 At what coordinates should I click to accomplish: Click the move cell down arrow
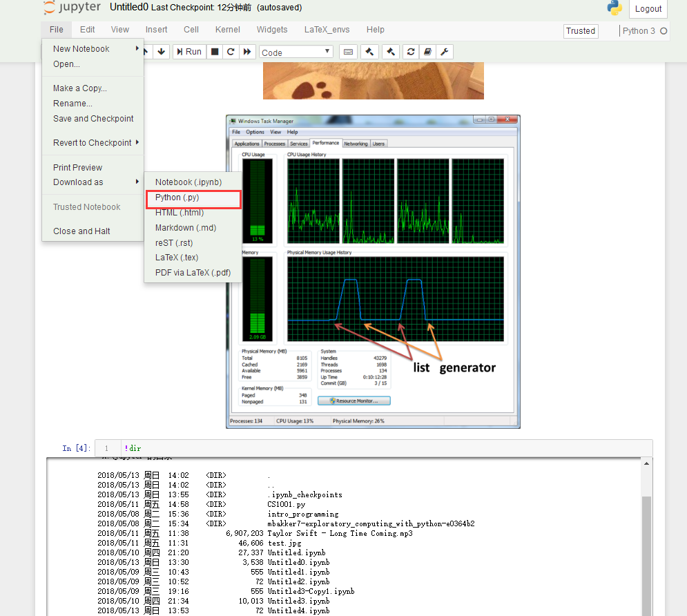162,52
